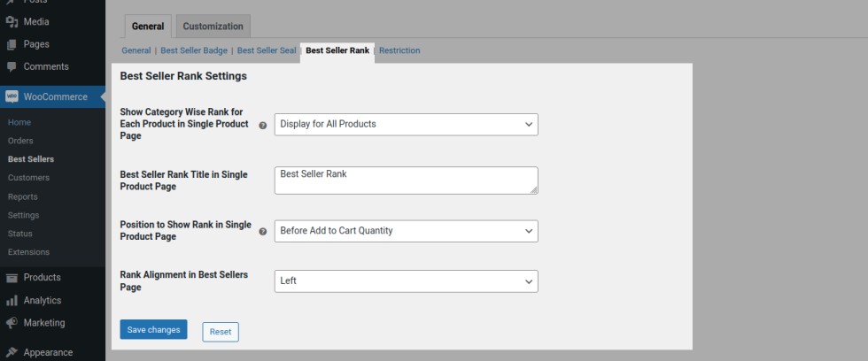Click the Analytics bar chart icon

coord(12,301)
